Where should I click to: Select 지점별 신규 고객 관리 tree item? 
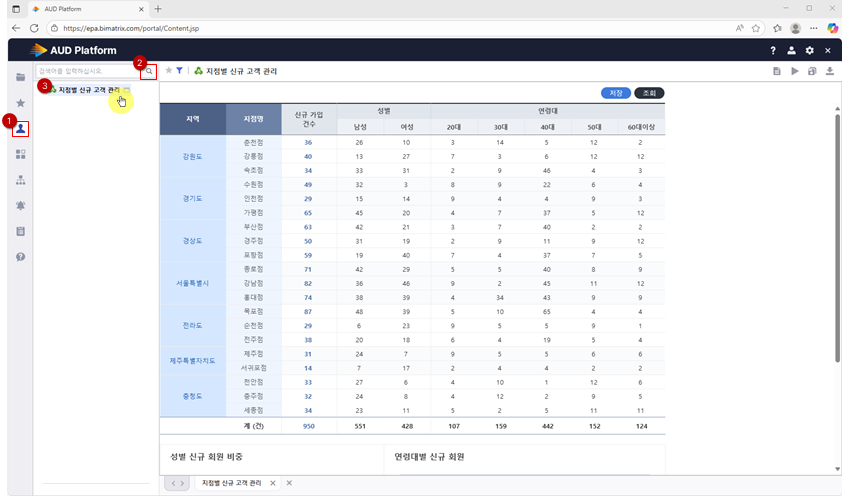(x=89, y=91)
